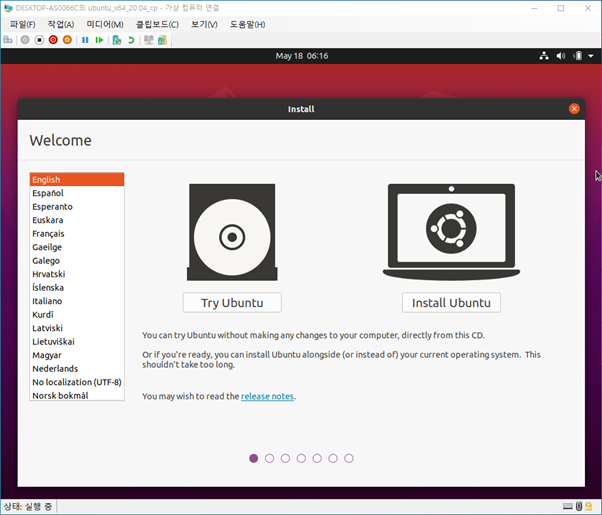602x515 pixels.
Task: Select Lietuviškai in the language list
Action: pyautogui.click(x=77, y=341)
